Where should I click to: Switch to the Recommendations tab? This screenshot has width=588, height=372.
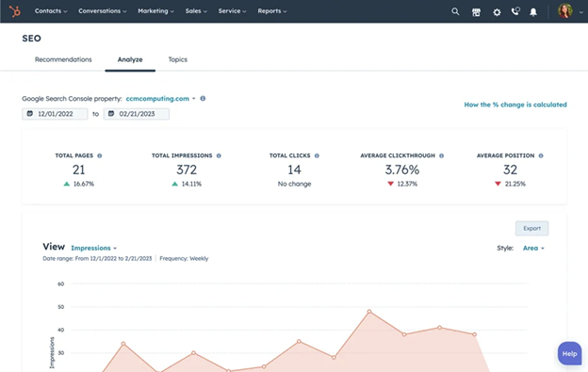click(x=63, y=59)
